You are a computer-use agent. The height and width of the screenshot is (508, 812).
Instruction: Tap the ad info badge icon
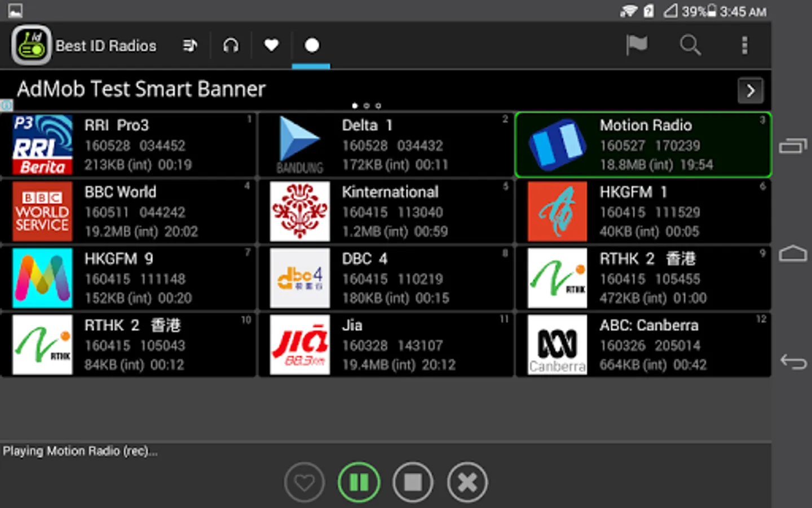pyautogui.click(x=6, y=105)
